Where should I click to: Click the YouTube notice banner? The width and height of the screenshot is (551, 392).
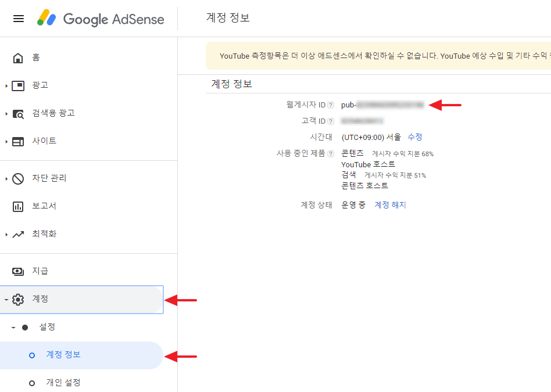pyautogui.click(x=378, y=56)
